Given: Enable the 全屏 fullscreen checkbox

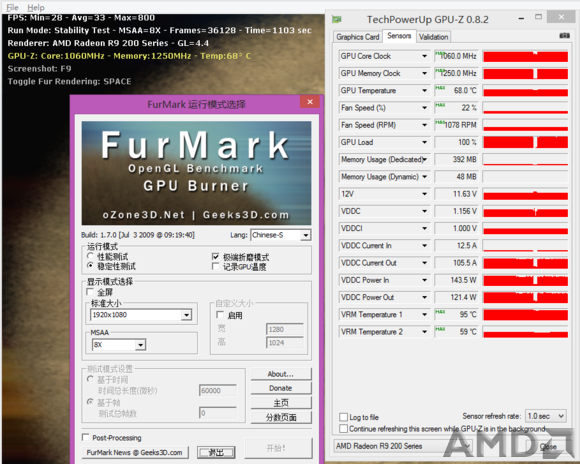Looking at the screenshot, I should (x=90, y=292).
